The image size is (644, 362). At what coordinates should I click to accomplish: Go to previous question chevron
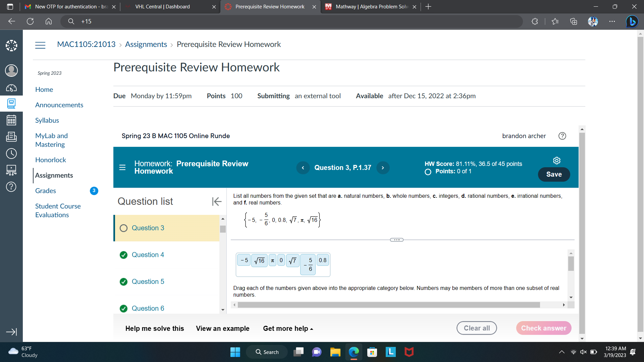pos(303,168)
